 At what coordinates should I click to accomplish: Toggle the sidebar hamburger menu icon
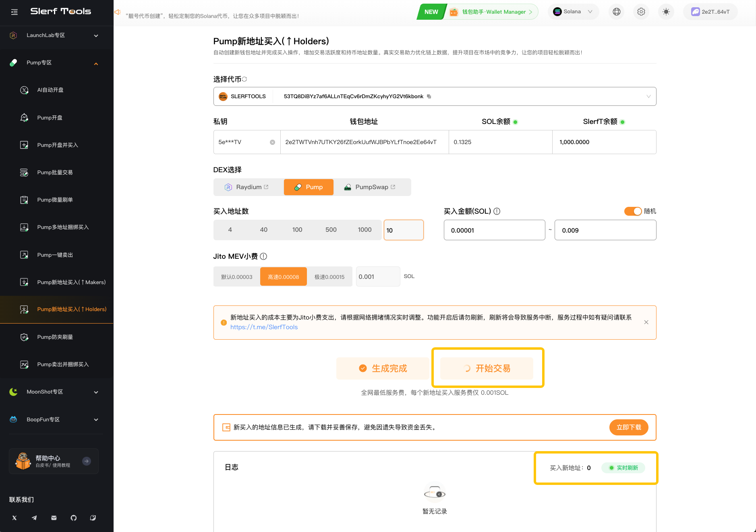[14, 12]
